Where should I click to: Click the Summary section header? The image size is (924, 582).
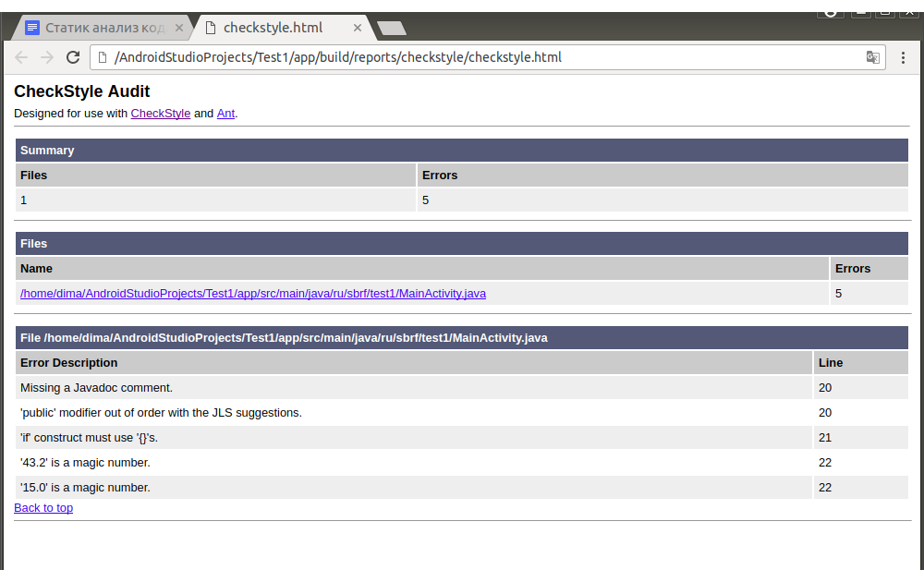tap(461, 151)
